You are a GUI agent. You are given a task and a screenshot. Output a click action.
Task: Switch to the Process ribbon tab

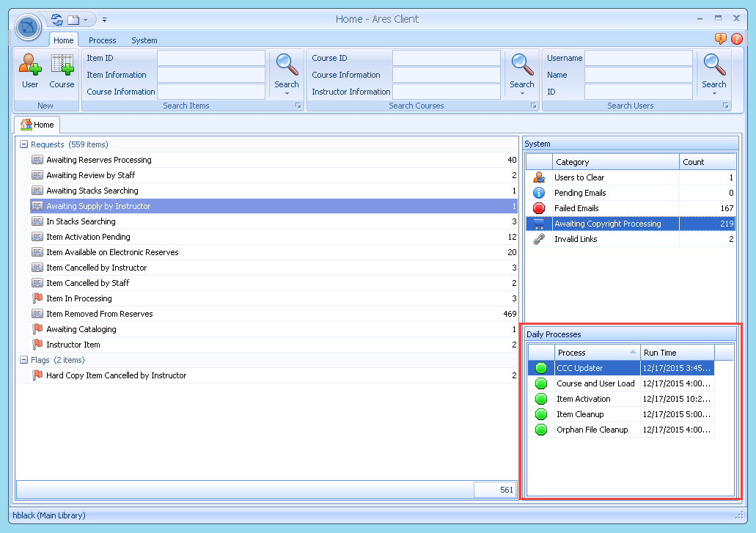pyautogui.click(x=102, y=40)
